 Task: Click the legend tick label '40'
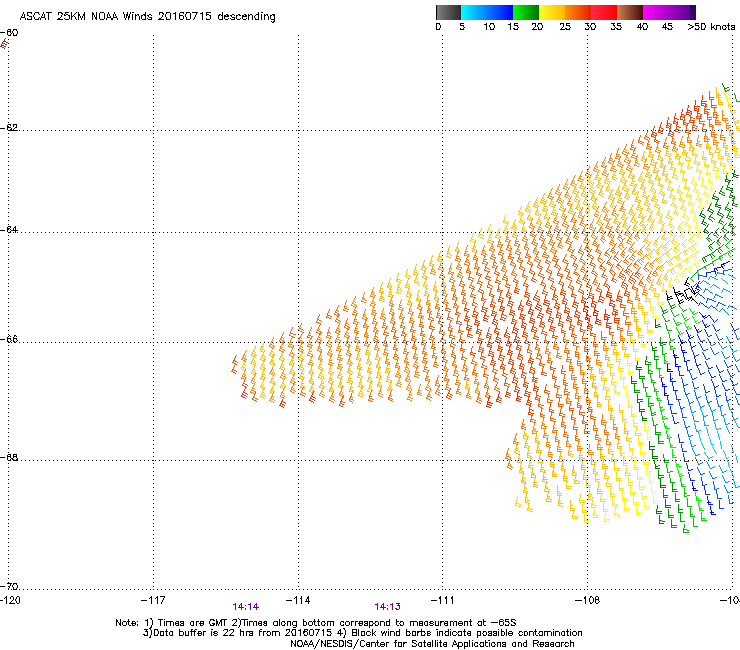(642, 27)
